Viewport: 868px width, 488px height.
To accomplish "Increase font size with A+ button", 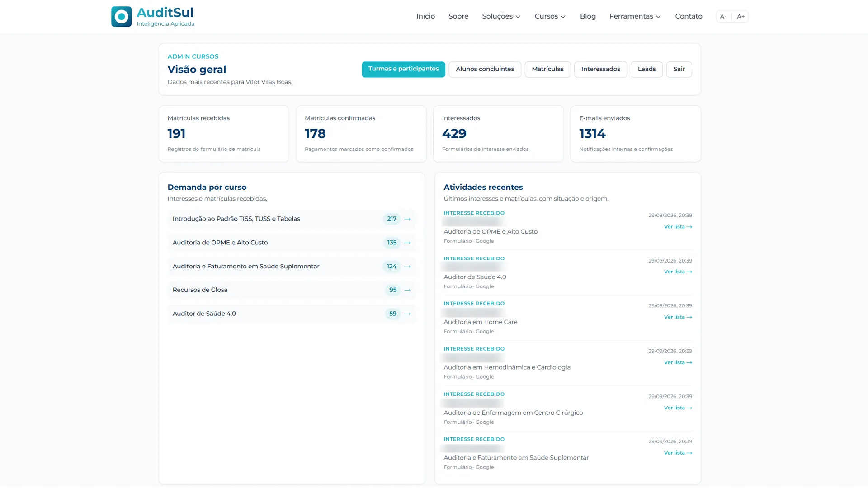I will click(x=741, y=17).
